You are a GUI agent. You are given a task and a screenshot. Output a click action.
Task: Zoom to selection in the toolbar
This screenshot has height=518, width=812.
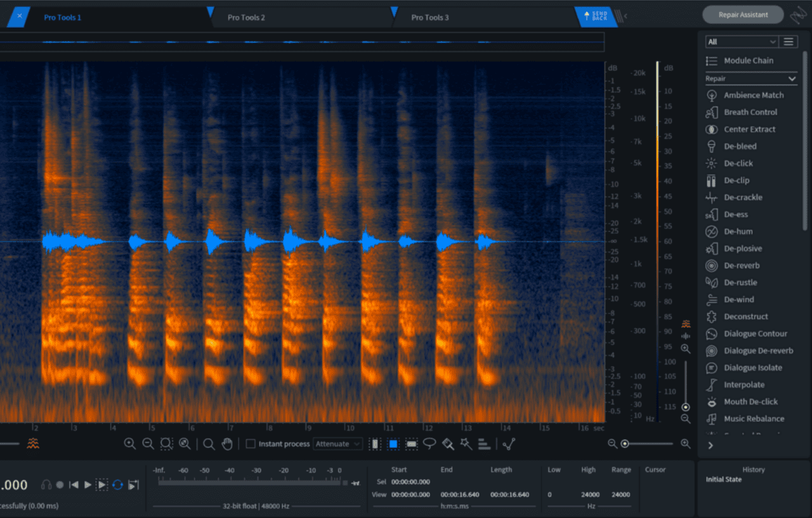[166, 444]
